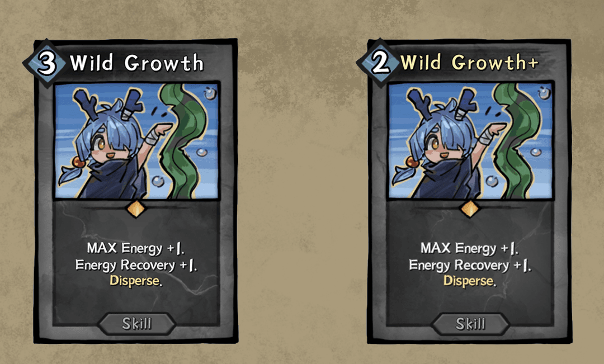Click orange rarity gem on Wild Growth+ card
This screenshot has height=364, width=604.
pos(470,209)
